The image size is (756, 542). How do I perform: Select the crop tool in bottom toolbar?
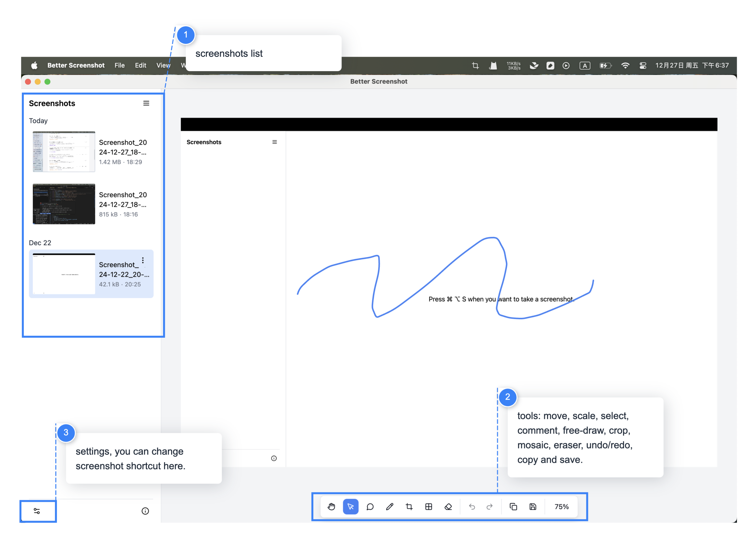click(x=409, y=507)
